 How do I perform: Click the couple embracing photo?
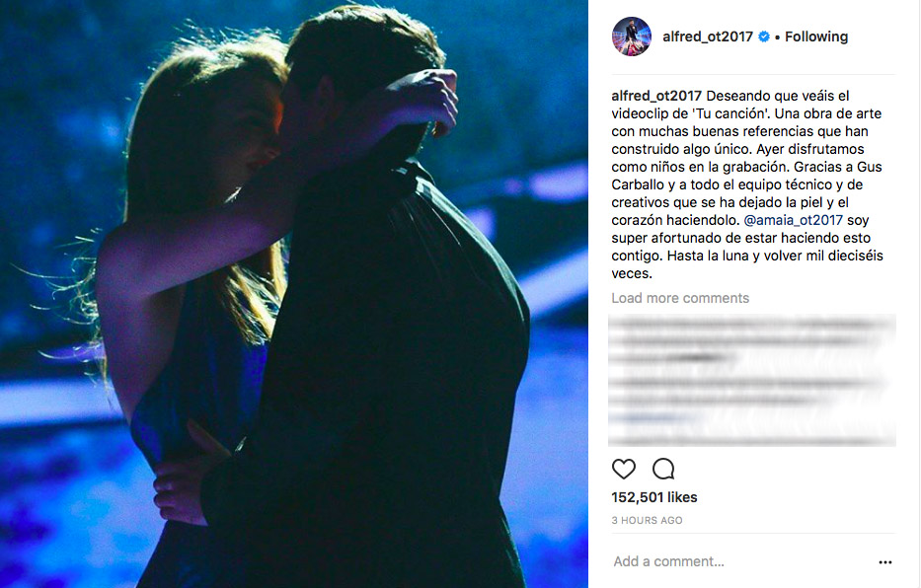pos(294,294)
